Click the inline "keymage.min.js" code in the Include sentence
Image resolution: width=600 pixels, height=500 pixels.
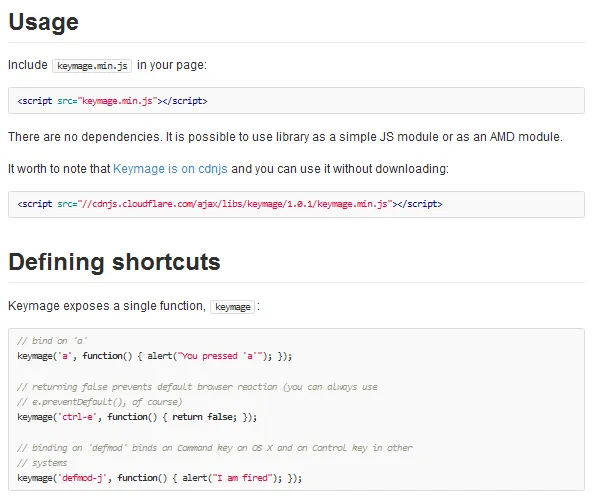92,65
